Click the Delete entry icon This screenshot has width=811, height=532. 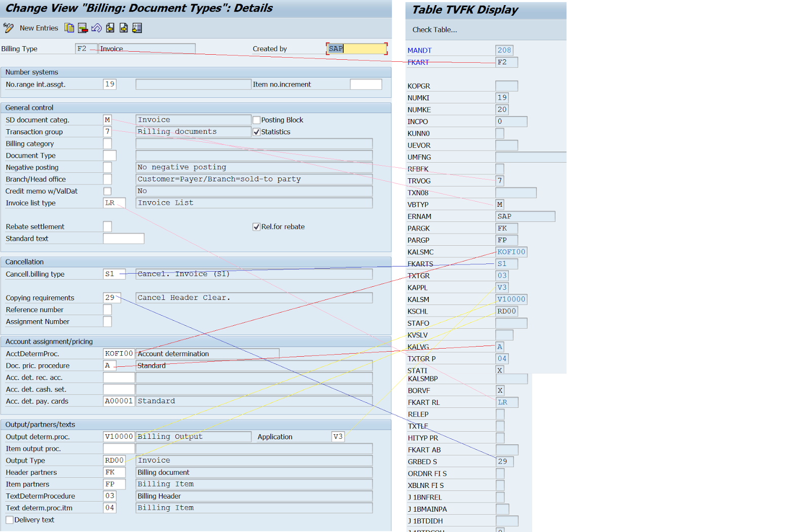(83, 28)
